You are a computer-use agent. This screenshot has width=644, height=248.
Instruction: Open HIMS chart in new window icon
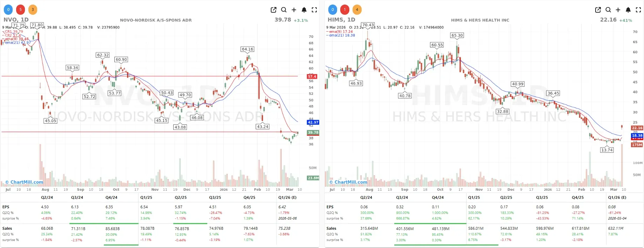[598, 10]
